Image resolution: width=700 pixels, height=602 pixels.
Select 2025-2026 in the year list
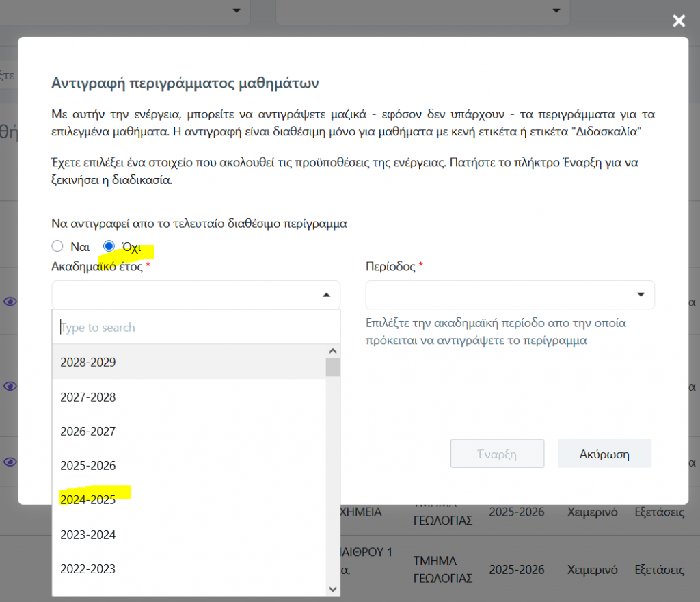(x=88, y=466)
